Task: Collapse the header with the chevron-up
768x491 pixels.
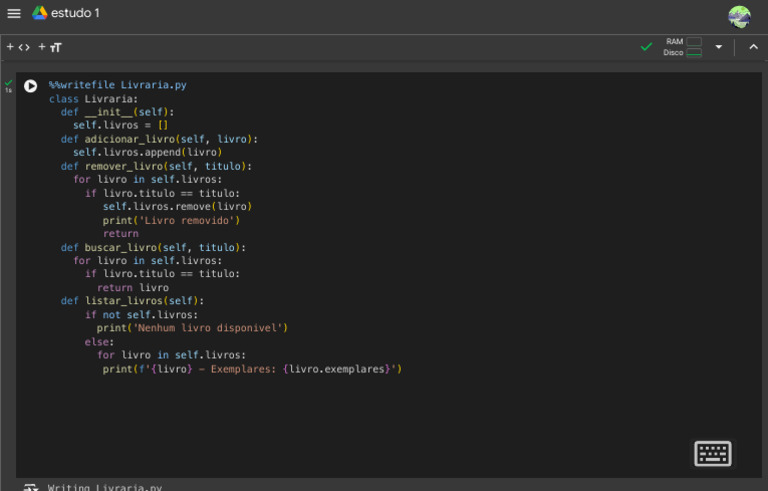Action: (753, 47)
